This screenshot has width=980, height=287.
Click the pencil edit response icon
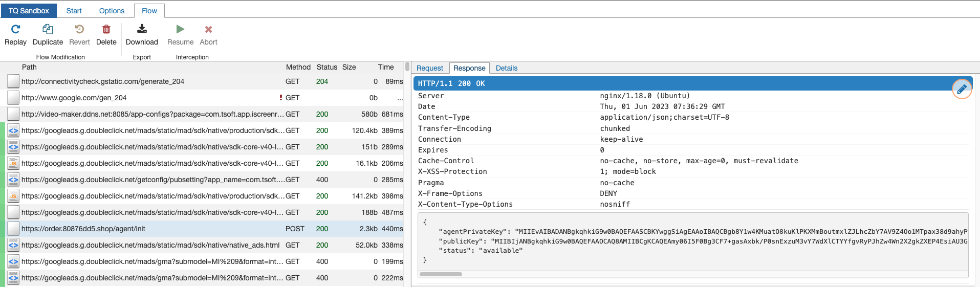(962, 89)
